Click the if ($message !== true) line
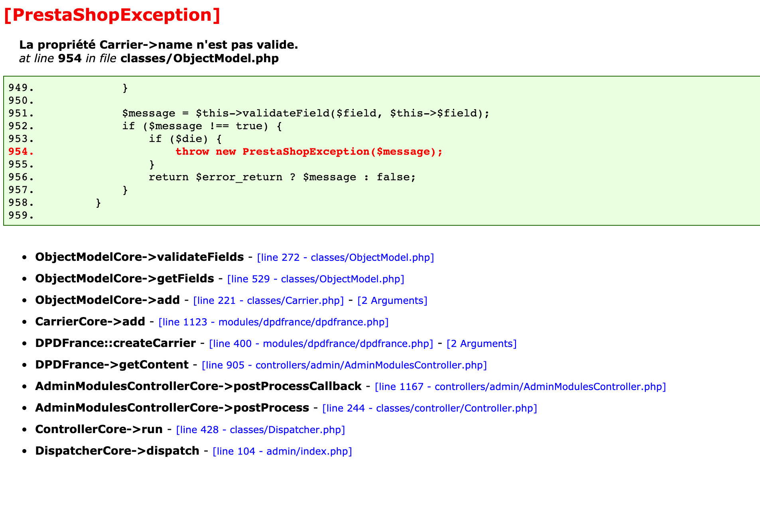760x532 pixels. tap(202, 126)
